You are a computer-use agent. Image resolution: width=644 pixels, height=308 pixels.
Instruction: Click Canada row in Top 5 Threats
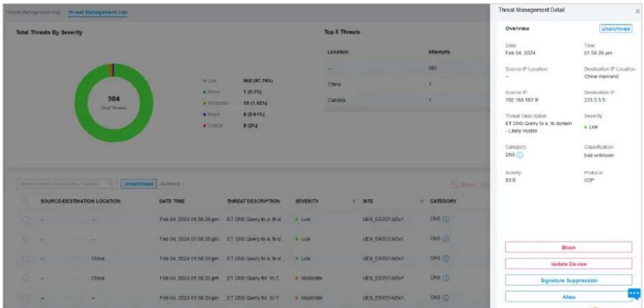408,100
